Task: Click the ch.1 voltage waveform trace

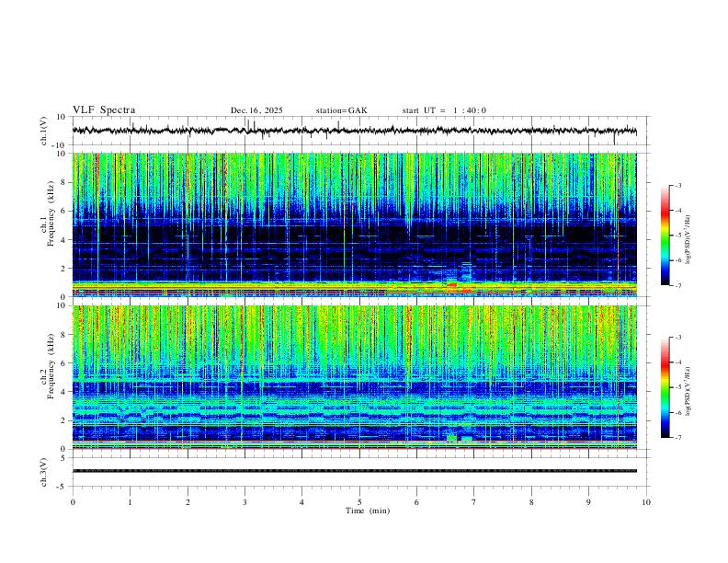Action: click(x=355, y=131)
